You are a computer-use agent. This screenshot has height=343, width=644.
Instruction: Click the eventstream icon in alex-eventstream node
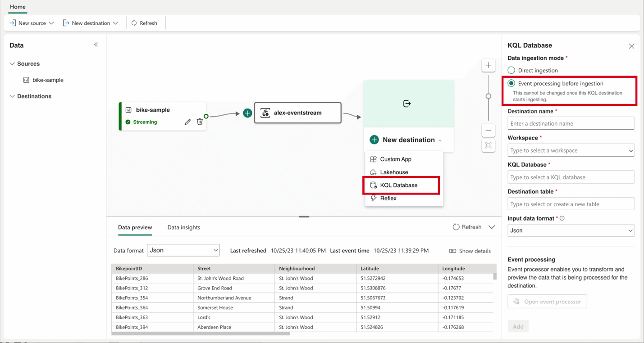tap(265, 113)
